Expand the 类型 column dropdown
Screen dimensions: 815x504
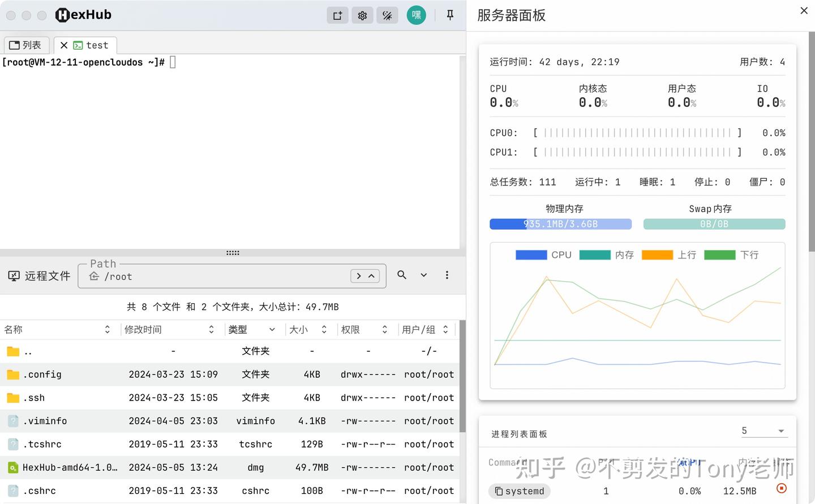point(271,329)
